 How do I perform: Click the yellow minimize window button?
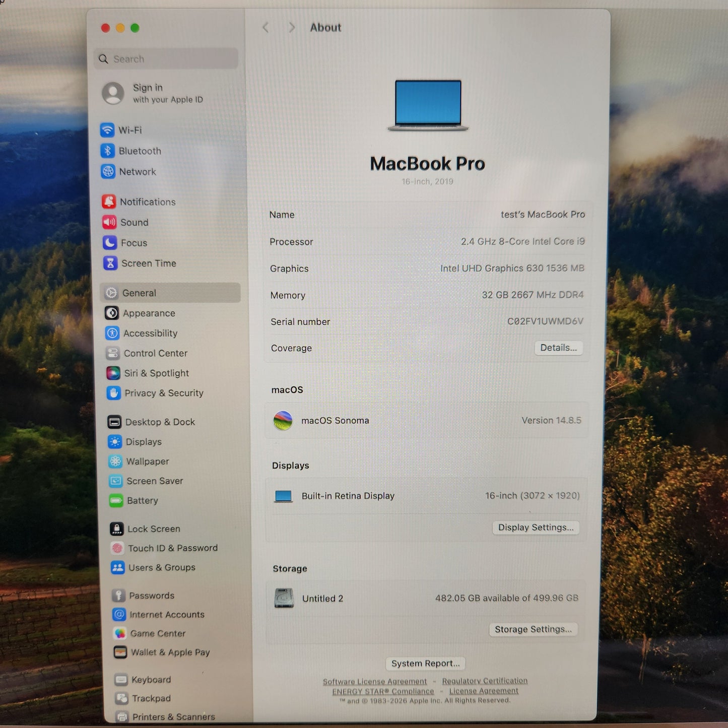pyautogui.click(x=120, y=28)
